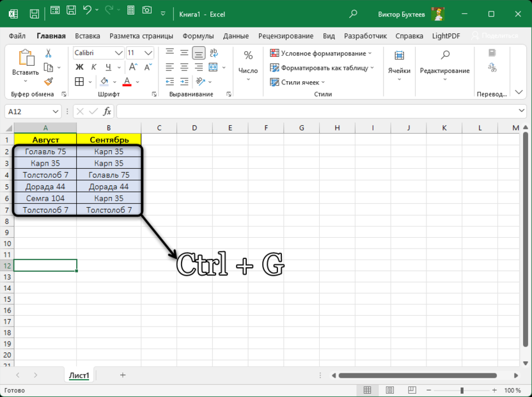Image resolution: width=532 pixels, height=397 pixels.
Task: Click the Insert Function fx icon
Action: coord(107,111)
